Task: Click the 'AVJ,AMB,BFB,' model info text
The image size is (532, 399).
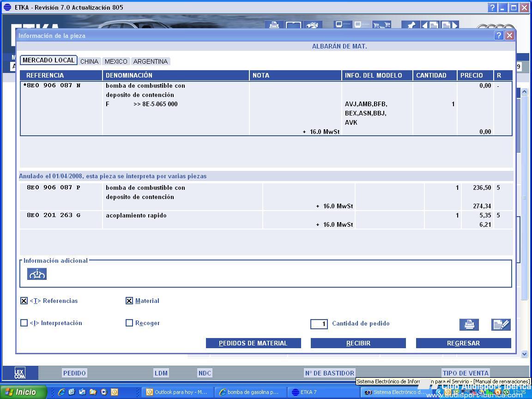Action: 366,104
